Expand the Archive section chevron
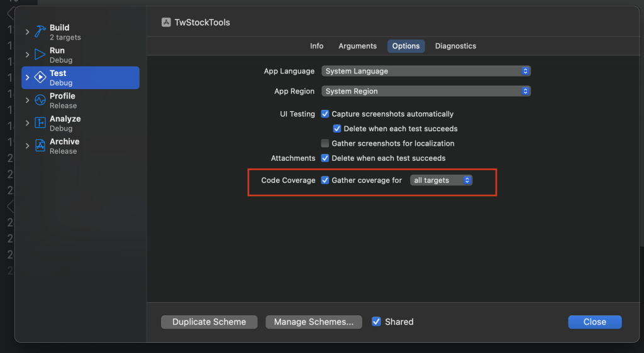 [x=27, y=146]
